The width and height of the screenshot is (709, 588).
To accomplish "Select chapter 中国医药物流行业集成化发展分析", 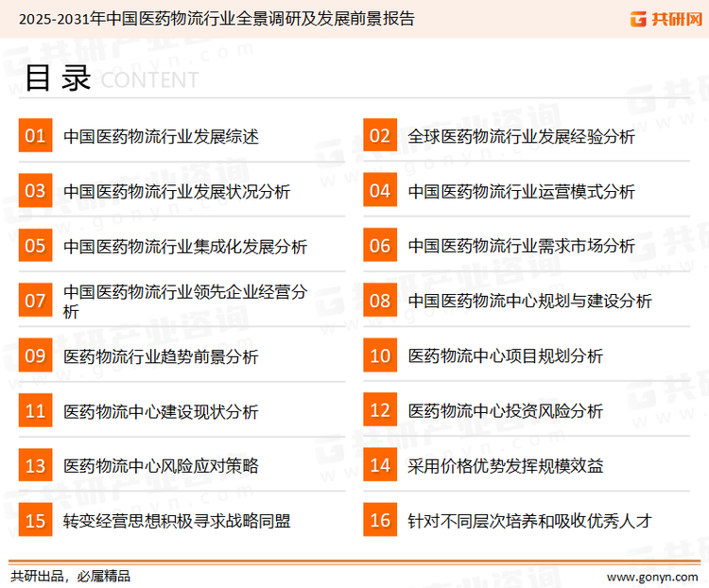I will pos(185,247).
